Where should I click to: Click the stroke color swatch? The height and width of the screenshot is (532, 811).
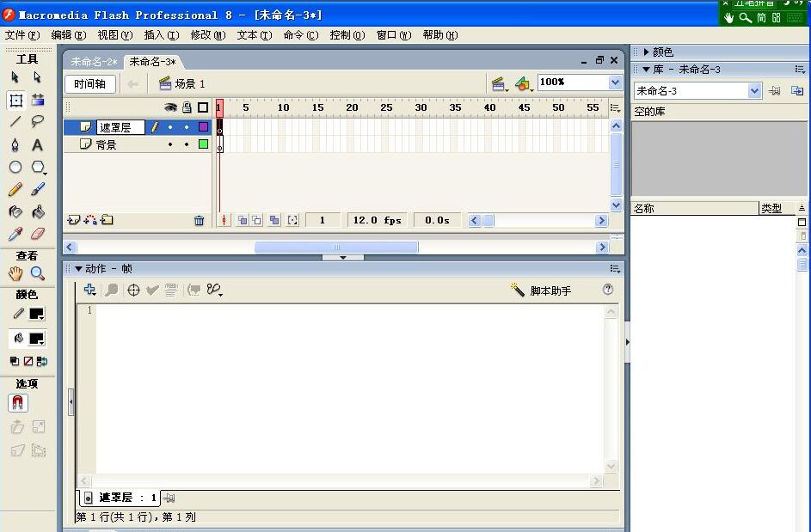[x=36, y=314]
